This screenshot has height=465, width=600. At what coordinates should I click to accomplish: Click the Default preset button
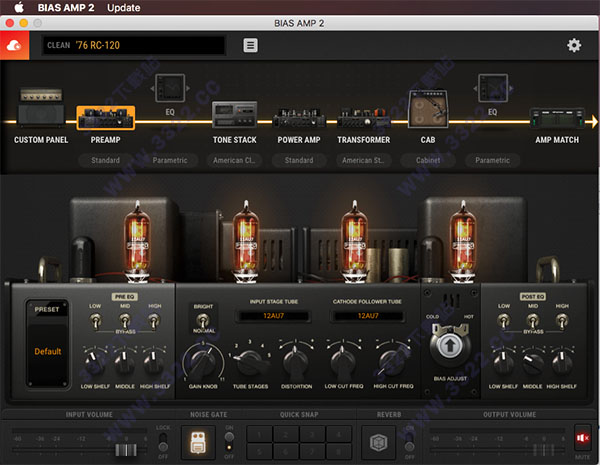[48, 351]
